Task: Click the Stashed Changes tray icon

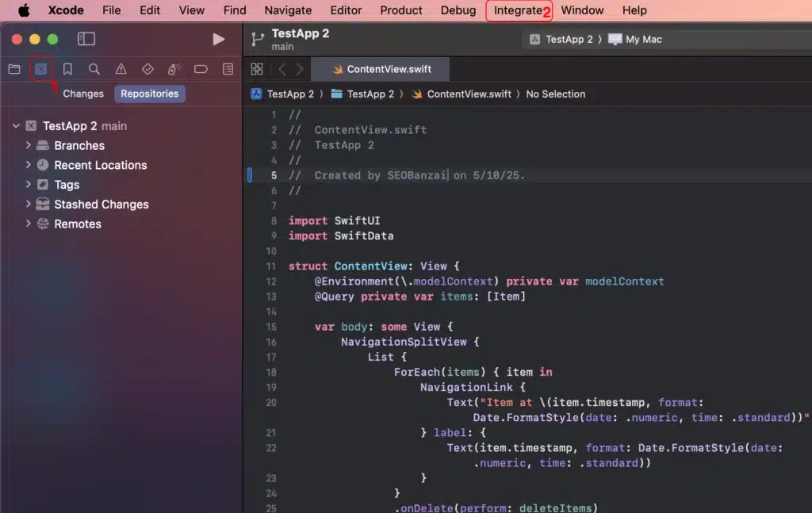Action: [43, 204]
